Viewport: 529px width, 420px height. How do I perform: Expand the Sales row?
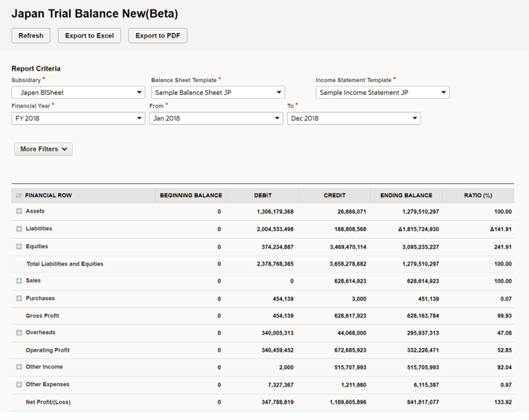pyautogui.click(x=19, y=280)
